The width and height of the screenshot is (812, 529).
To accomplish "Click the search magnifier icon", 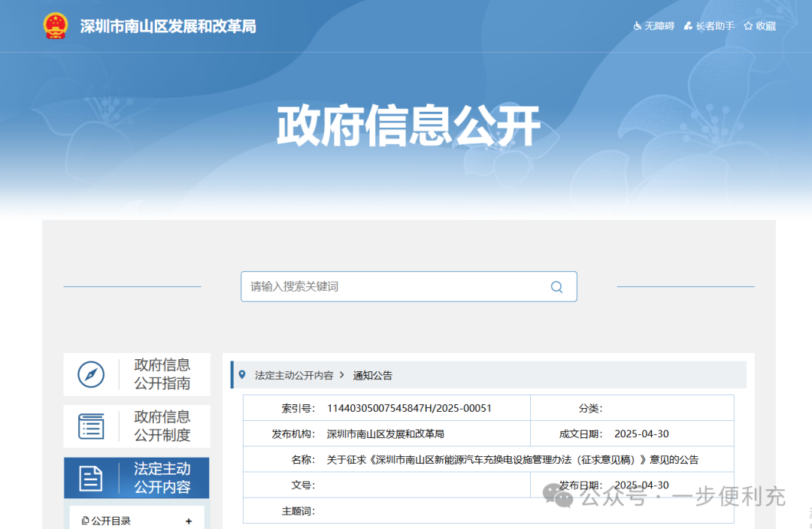I will point(556,286).
